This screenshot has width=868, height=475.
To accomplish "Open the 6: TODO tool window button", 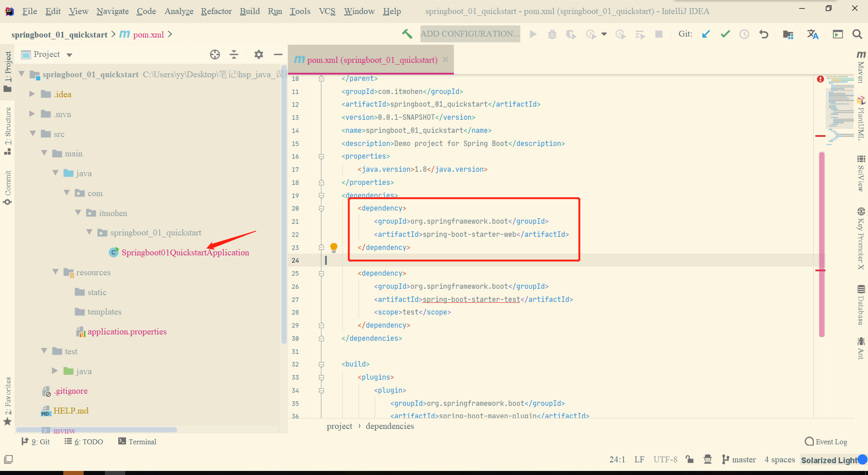I will click(x=84, y=442).
